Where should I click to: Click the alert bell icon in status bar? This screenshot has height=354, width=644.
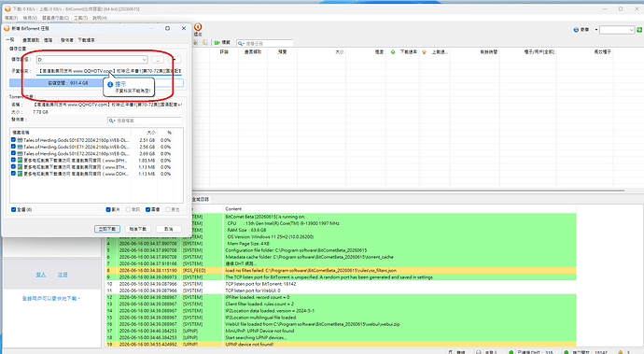point(620,352)
